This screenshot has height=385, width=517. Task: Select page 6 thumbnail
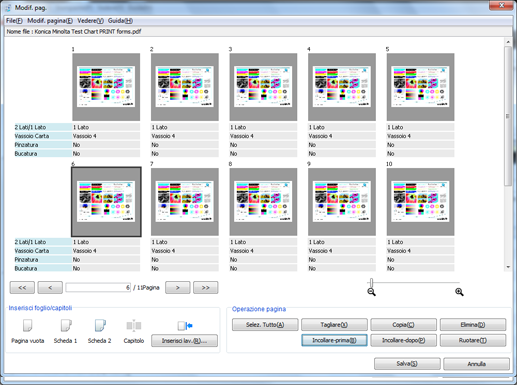(x=106, y=202)
